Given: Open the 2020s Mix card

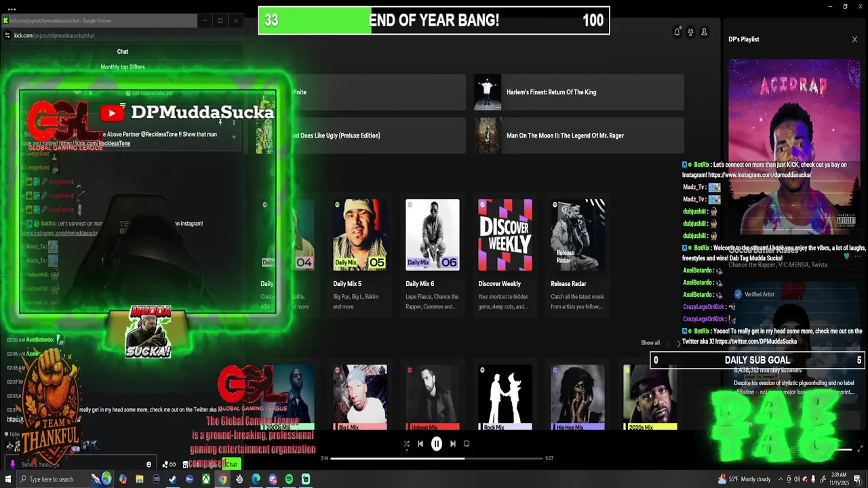Looking at the screenshot, I should point(650,397).
